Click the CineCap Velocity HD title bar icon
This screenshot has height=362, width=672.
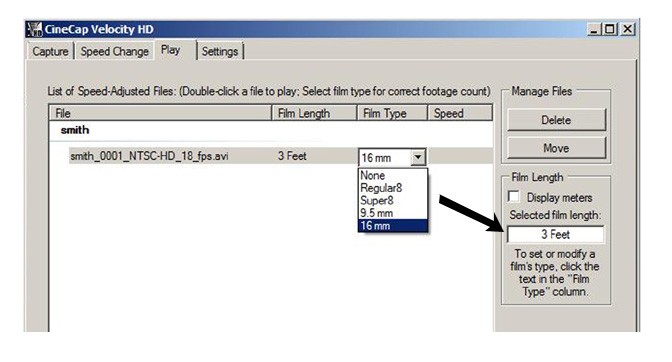34,29
